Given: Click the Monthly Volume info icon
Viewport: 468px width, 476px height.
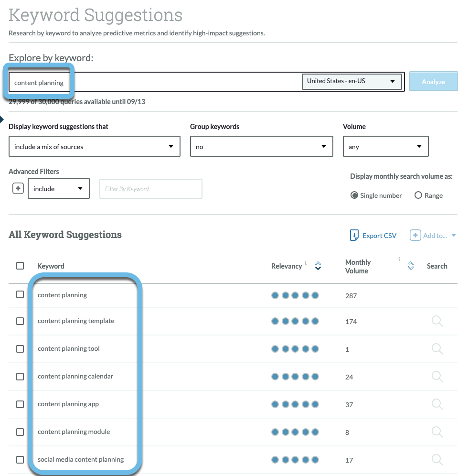Looking at the screenshot, I should [x=399, y=259].
